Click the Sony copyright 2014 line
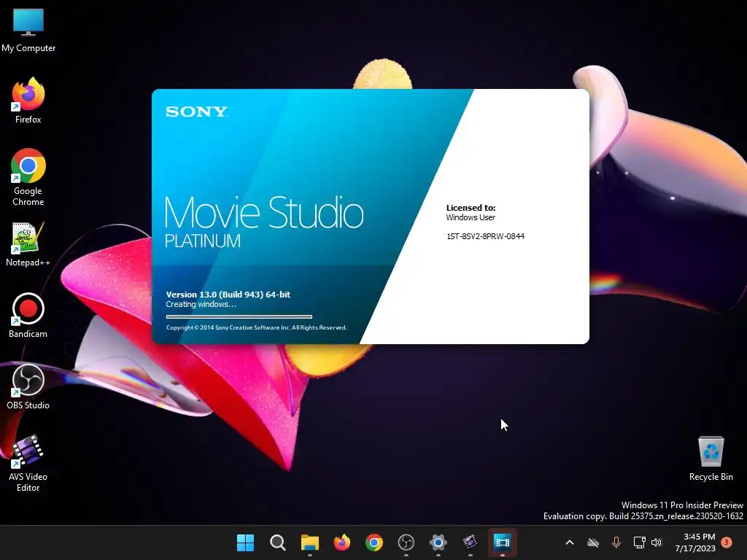This screenshot has width=747, height=560. pos(256,327)
